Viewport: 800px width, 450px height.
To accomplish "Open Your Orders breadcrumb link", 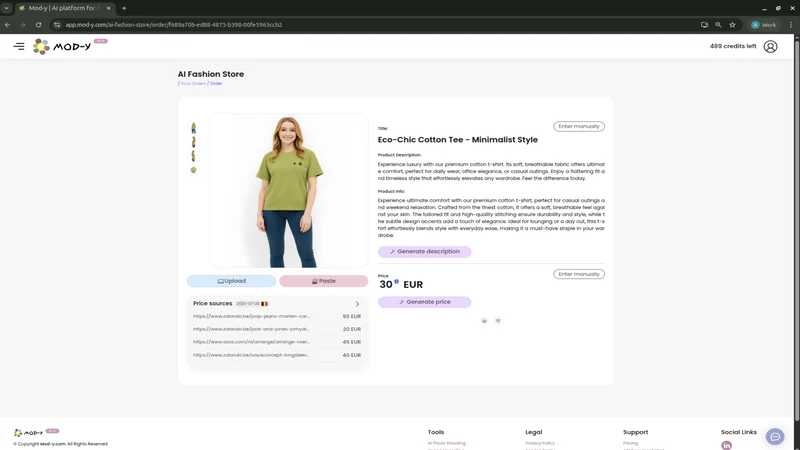I will [x=193, y=83].
